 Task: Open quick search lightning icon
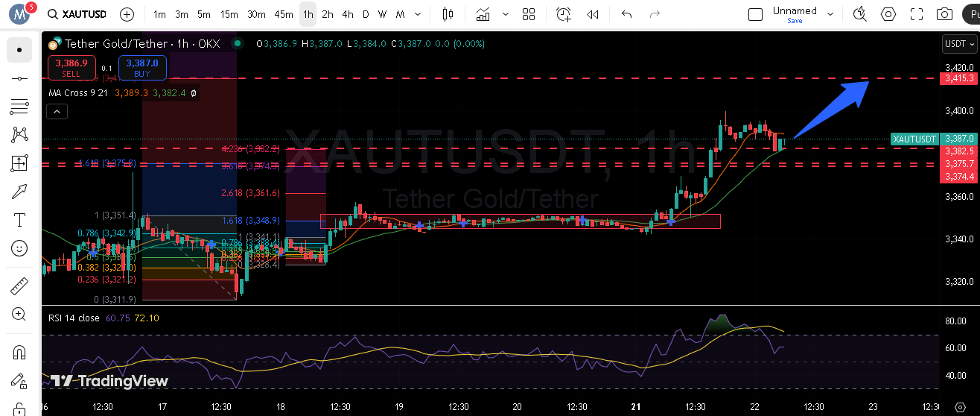click(x=860, y=14)
